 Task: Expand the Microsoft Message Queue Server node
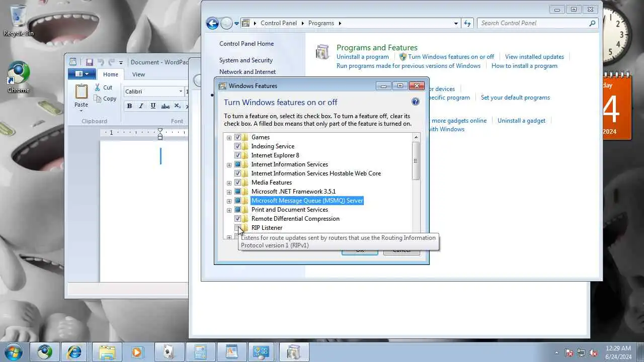(x=229, y=201)
